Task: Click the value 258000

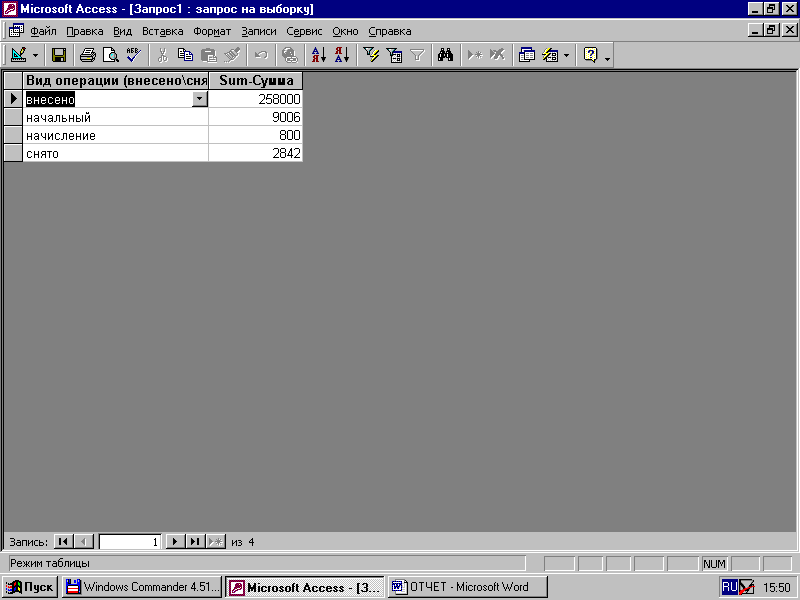Action: click(x=256, y=99)
